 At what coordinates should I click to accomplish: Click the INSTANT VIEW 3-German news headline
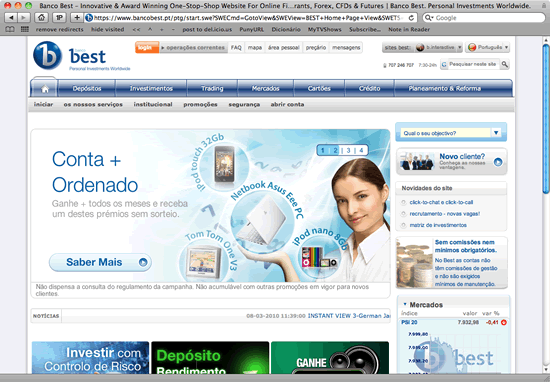(349, 316)
